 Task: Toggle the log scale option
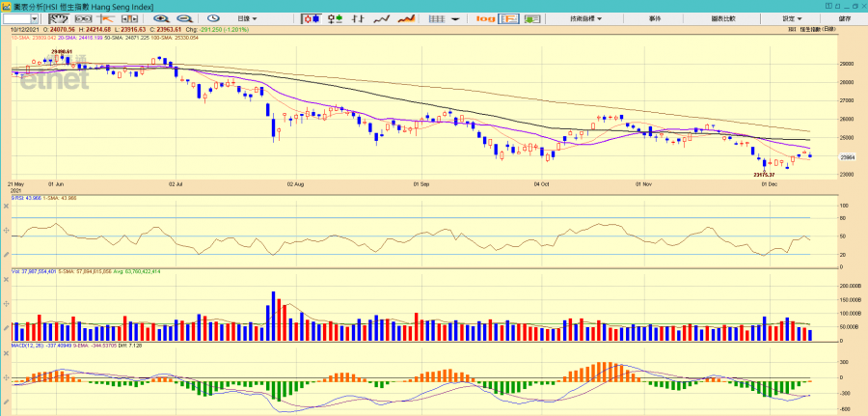point(485,18)
